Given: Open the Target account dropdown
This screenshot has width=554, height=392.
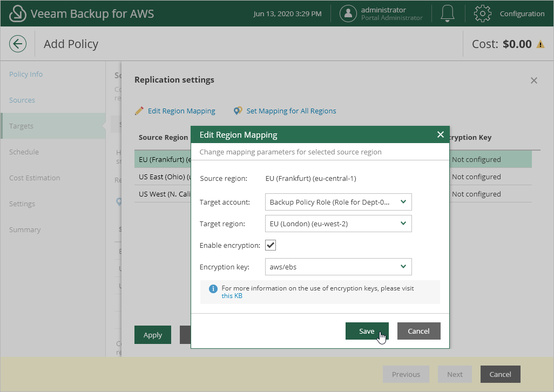Looking at the screenshot, I should 338,202.
